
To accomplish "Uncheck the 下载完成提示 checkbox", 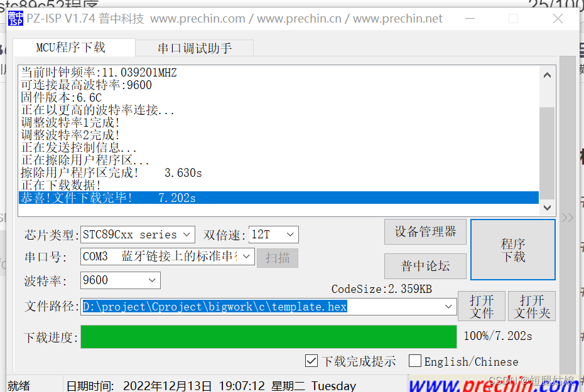I will (x=311, y=361).
